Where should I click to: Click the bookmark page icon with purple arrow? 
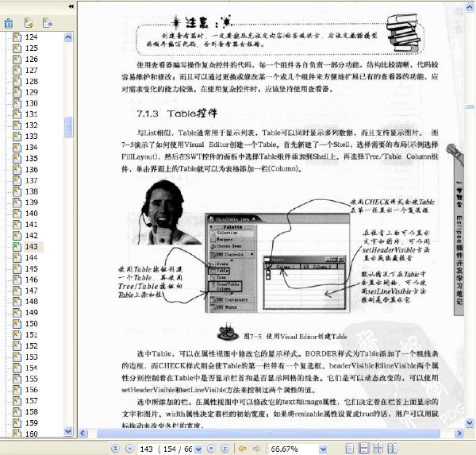pyautogui.click(x=48, y=23)
